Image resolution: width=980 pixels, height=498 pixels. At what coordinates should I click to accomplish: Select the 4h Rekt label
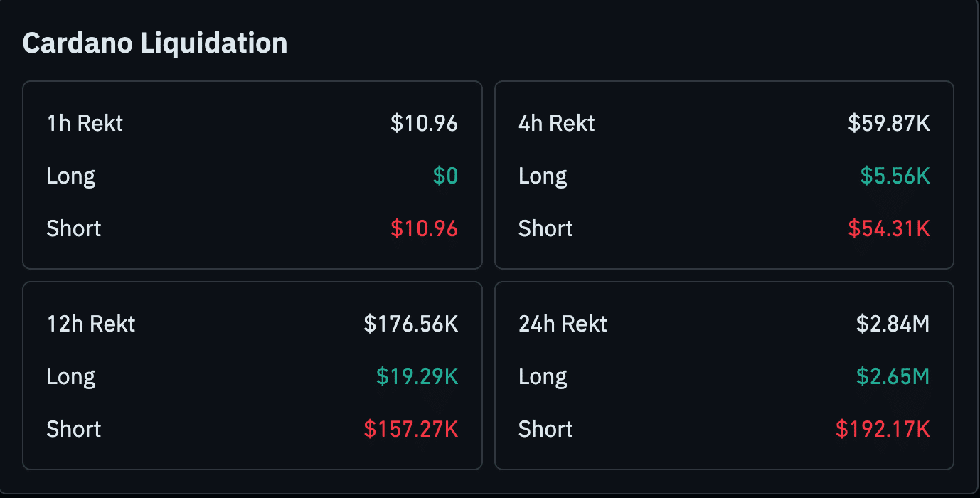click(x=557, y=123)
